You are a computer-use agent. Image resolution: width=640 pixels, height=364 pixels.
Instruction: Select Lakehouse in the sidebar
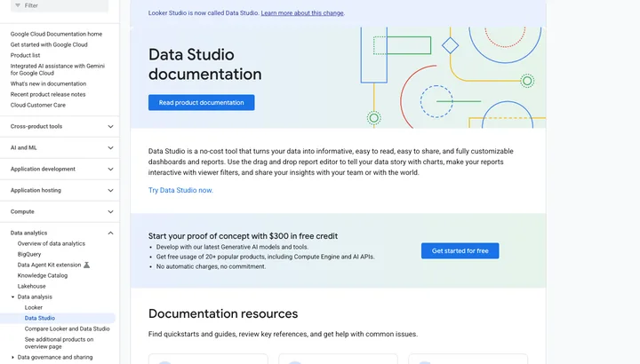click(x=31, y=286)
